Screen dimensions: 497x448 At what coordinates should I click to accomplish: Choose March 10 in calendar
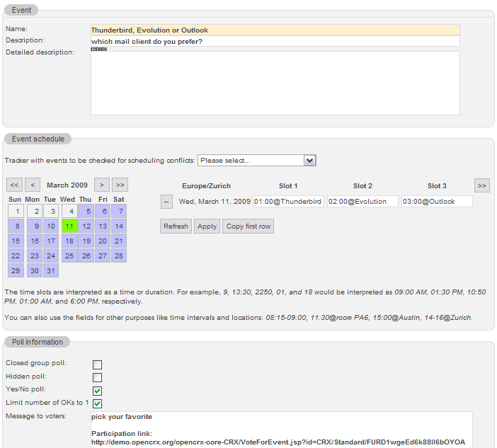pyautogui.click(x=51, y=226)
